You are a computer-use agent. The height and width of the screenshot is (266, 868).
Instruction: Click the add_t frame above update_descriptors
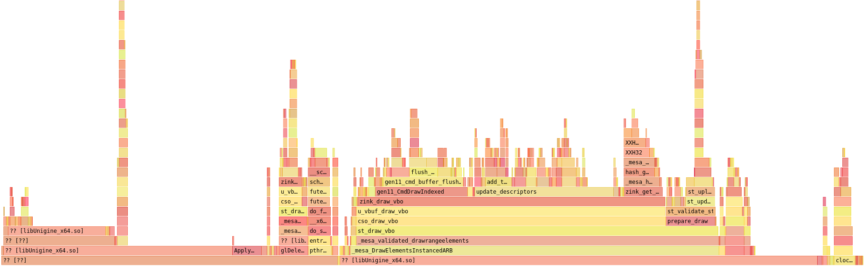click(x=498, y=182)
